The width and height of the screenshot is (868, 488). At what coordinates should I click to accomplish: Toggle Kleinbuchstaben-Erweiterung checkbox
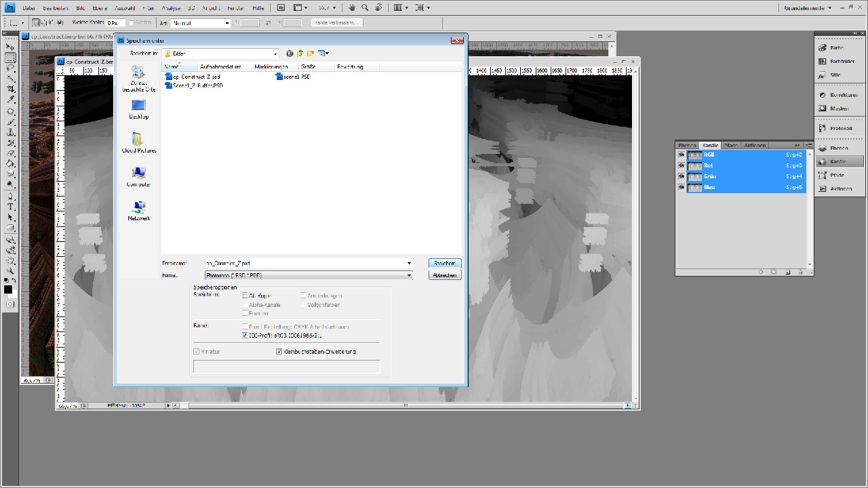point(279,352)
